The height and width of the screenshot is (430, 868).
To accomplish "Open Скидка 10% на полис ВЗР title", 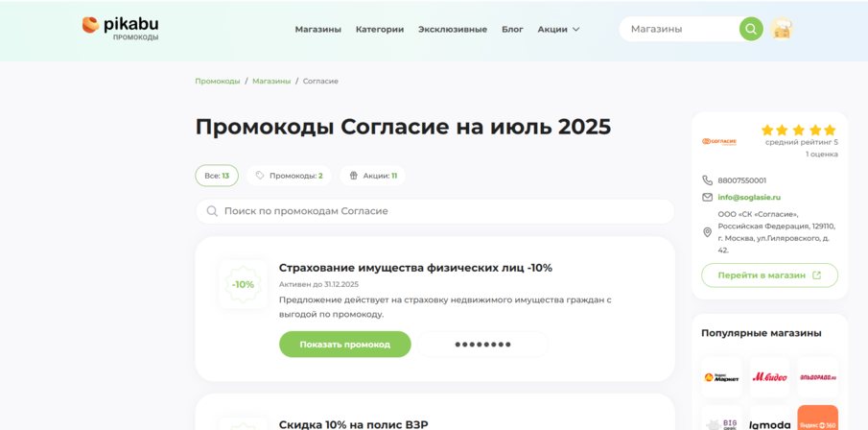I will coord(353,424).
